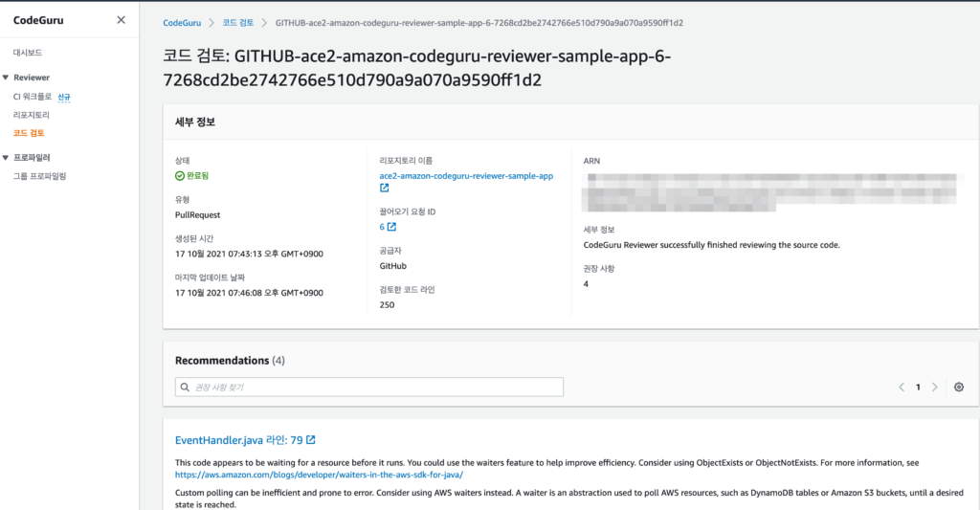Click the Reviewer section label
980x510 pixels.
32,78
